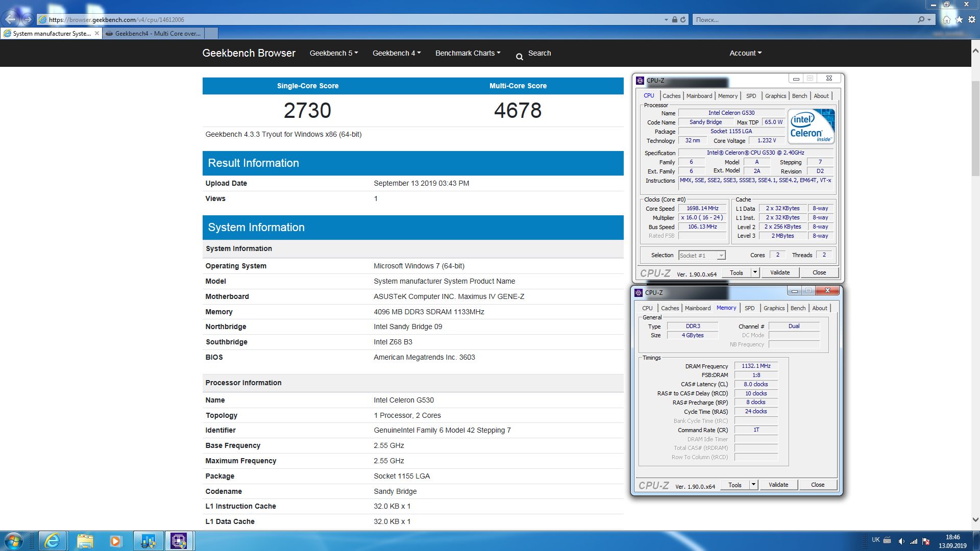The image size is (980, 551).
Task: Click the browser Forward arrow button
Action: pyautogui.click(x=28, y=19)
